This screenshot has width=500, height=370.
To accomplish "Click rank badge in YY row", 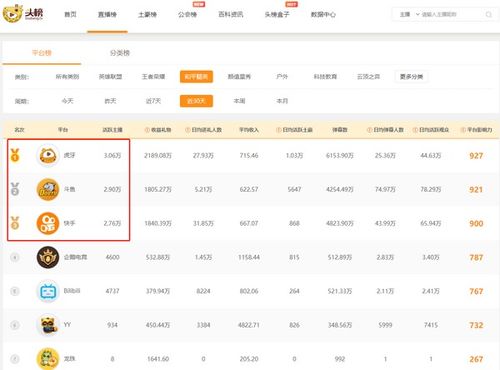I will click(x=15, y=325).
